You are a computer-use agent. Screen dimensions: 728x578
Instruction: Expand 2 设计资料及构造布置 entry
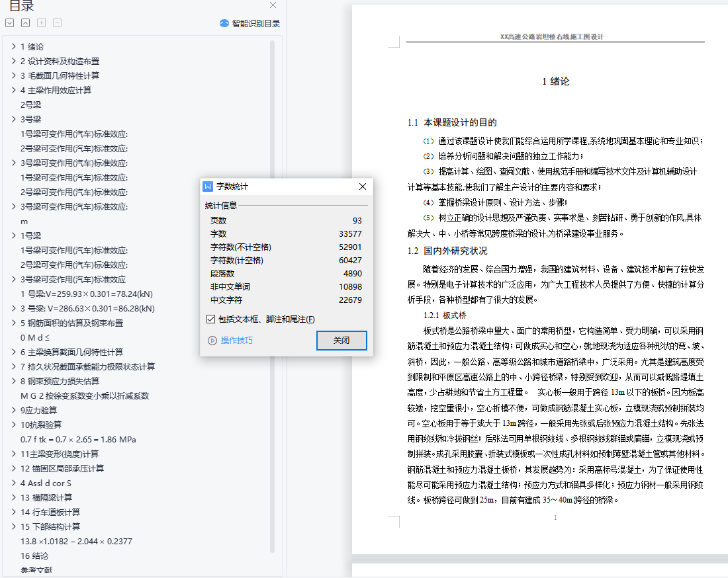coord(14,61)
